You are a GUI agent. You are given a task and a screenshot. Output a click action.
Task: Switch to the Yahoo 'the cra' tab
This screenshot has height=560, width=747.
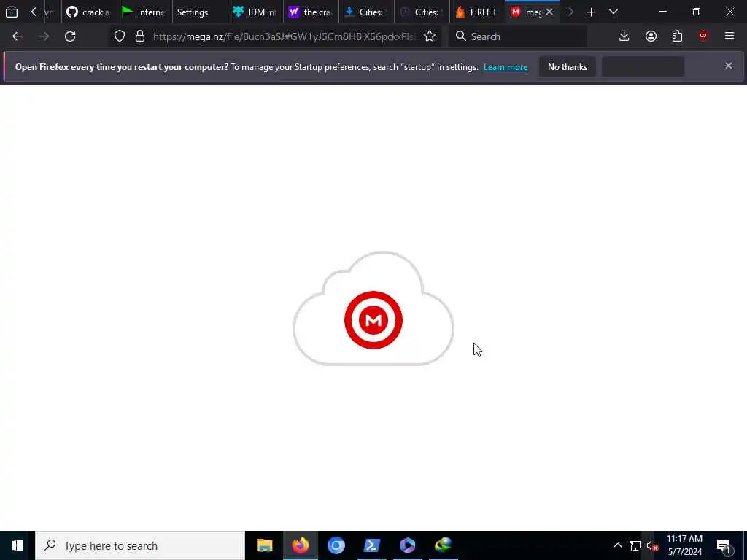point(310,12)
